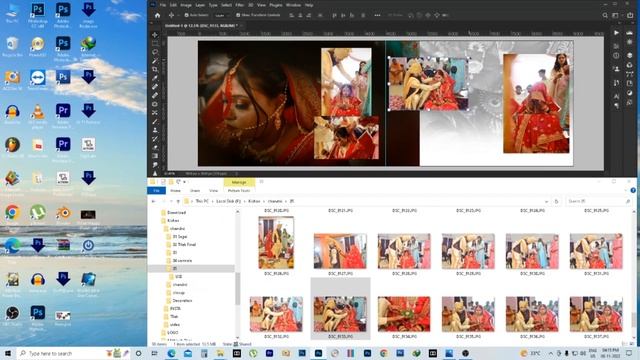Open Photoshop File menu
This screenshot has width=640, height=360.
pyautogui.click(x=163, y=5)
